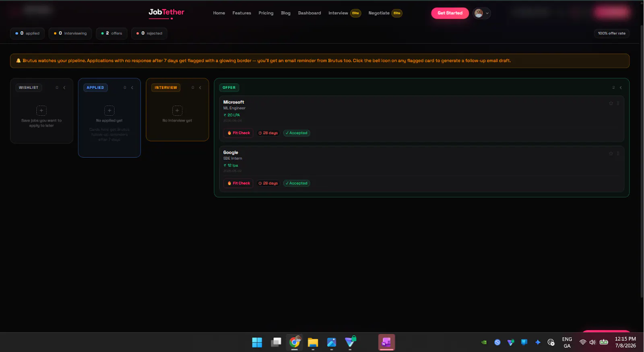Click the 20 LPA salary text

point(232,115)
